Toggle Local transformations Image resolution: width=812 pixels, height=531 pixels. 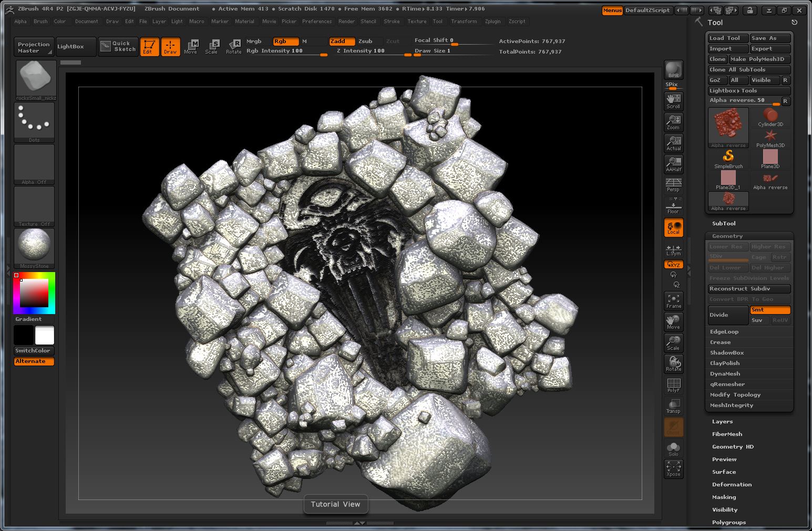pyautogui.click(x=673, y=227)
